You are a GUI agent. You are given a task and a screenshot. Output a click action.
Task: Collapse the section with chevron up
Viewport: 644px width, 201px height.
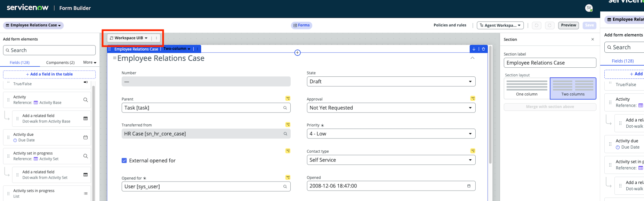472,58
